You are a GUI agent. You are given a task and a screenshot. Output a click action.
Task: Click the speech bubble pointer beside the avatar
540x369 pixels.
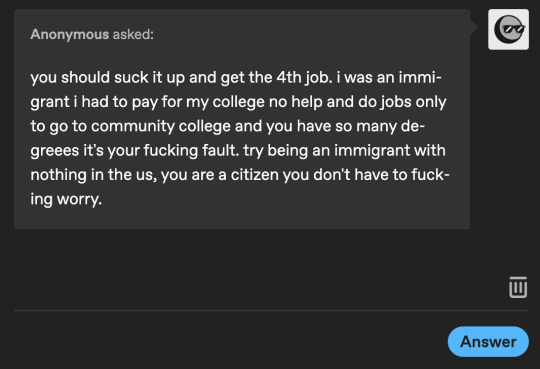(474, 28)
